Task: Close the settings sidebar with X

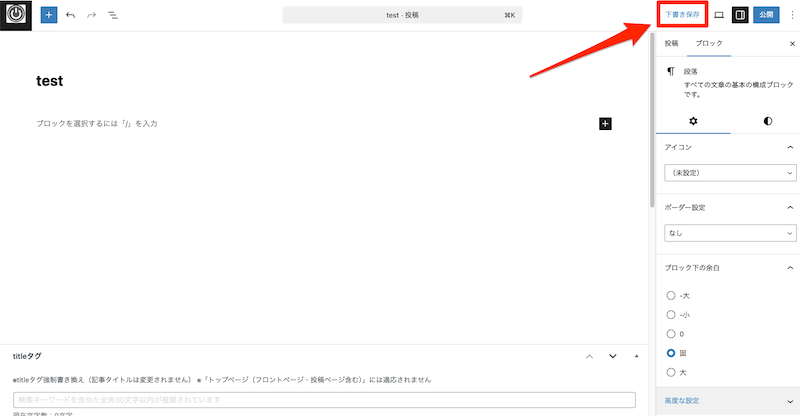Action: click(792, 44)
